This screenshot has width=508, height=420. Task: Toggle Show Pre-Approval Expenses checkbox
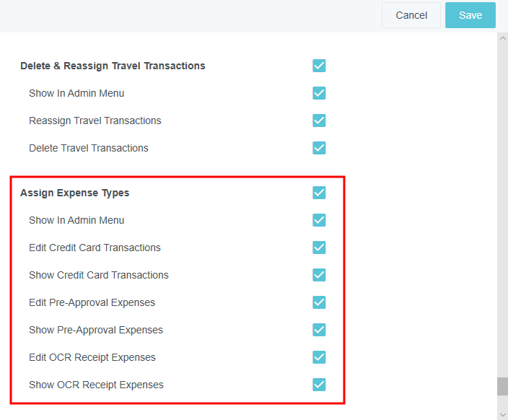tap(319, 330)
